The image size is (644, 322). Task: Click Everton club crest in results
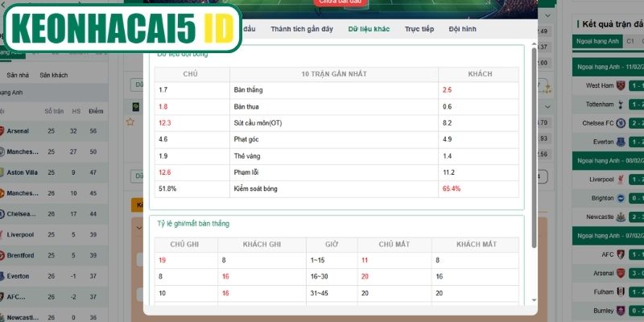pos(621,142)
